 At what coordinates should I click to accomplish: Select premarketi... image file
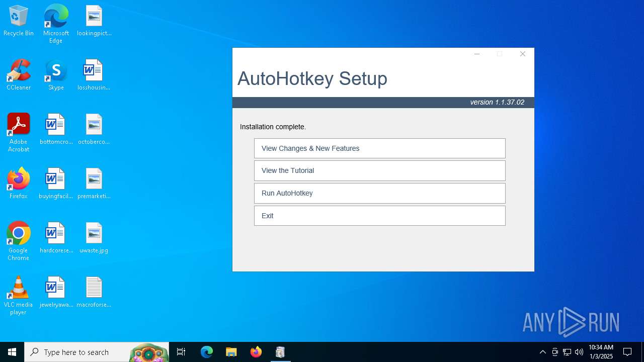pyautogui.click(x=94, y=184)
